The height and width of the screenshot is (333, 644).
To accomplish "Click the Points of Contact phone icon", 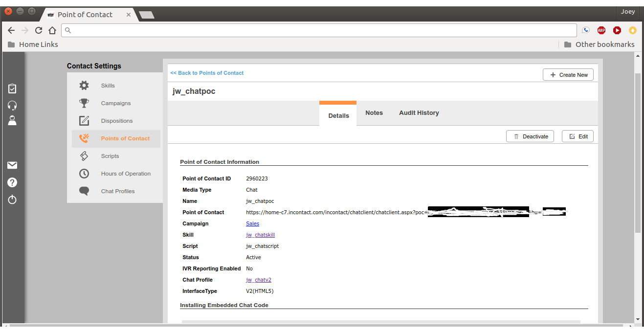I will (84, 138).
